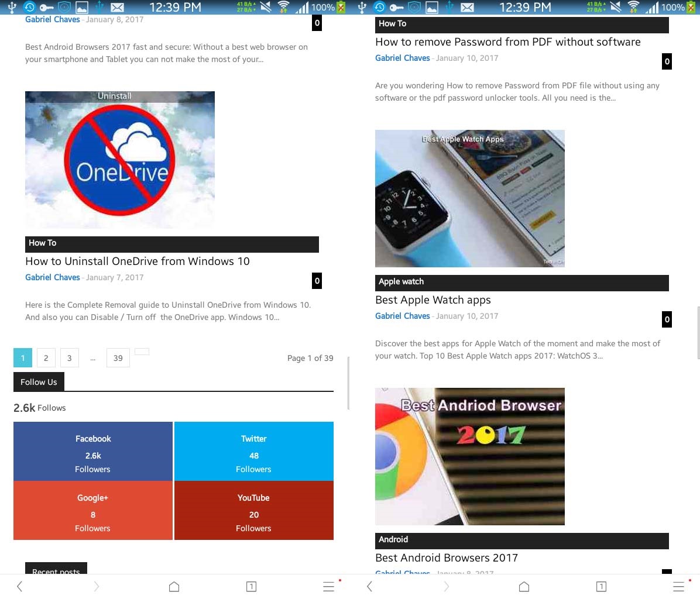Open the hamburger menu in right browser bar
700x599 pixels.
[x=678, y=586]
